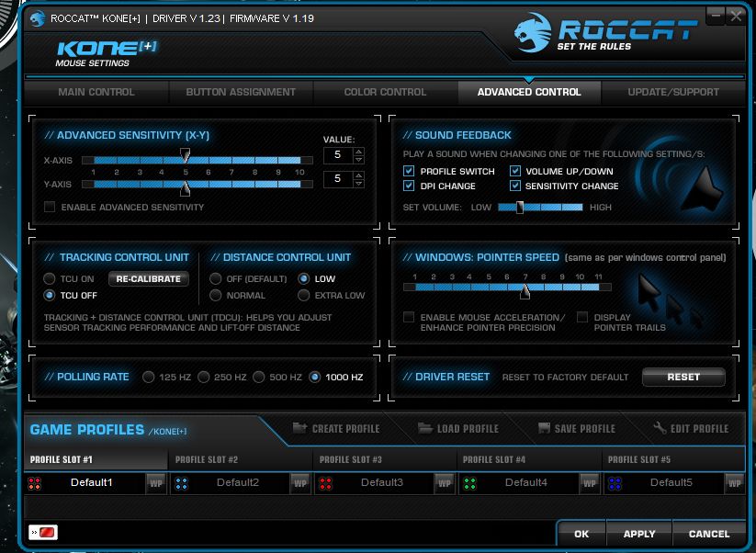Click ROCCAT panther logo in header
Viewport: 756px width, 553px height.
pyautogui.click(x=533, y=33)
